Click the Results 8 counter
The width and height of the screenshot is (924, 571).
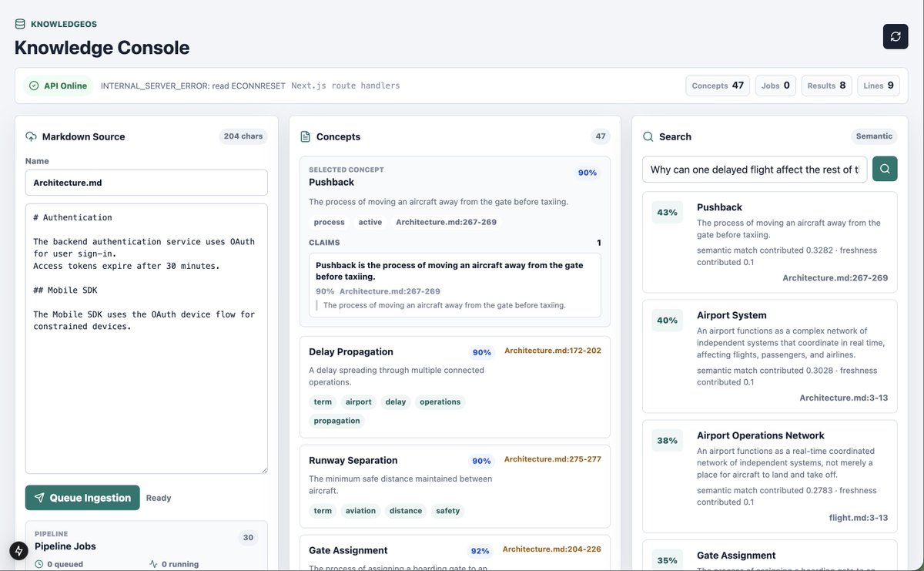pyautogui.click(x=826, y=86)
